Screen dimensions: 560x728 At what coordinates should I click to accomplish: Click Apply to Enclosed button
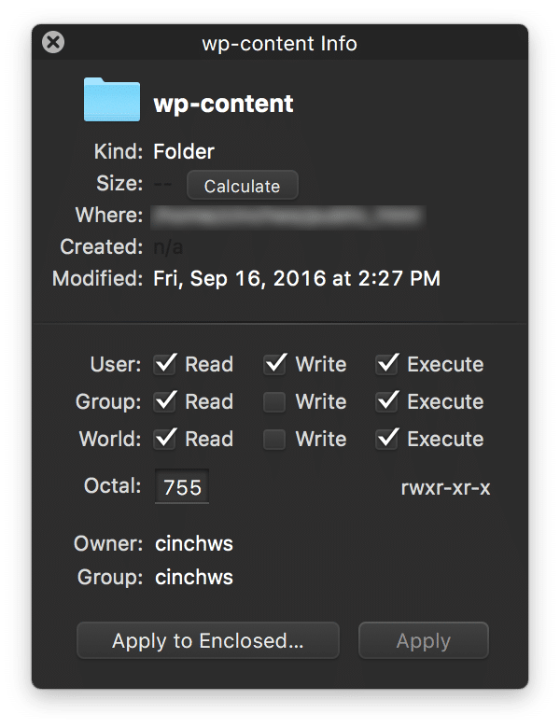pos(207,641)
